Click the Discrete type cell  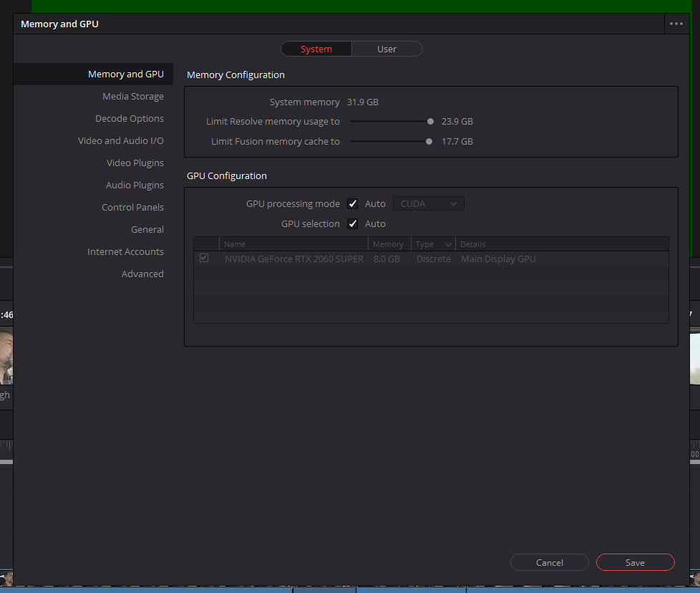pos(434,259)
